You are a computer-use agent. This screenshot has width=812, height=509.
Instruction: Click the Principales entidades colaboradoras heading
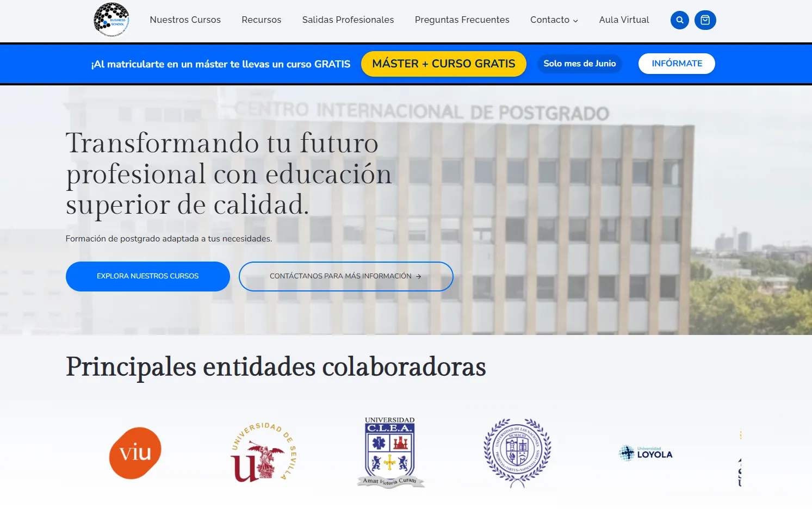(276, 367)
